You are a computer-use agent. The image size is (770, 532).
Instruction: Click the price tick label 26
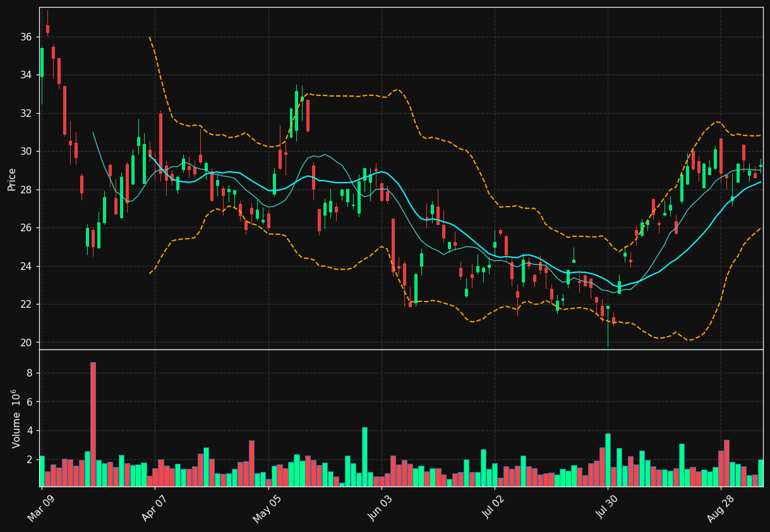26,228
